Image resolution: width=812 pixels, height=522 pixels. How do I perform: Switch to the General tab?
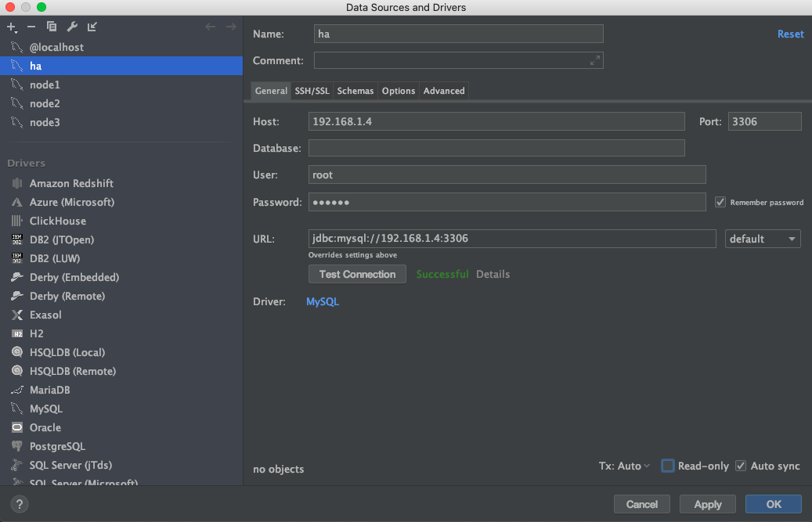(271, 91)
